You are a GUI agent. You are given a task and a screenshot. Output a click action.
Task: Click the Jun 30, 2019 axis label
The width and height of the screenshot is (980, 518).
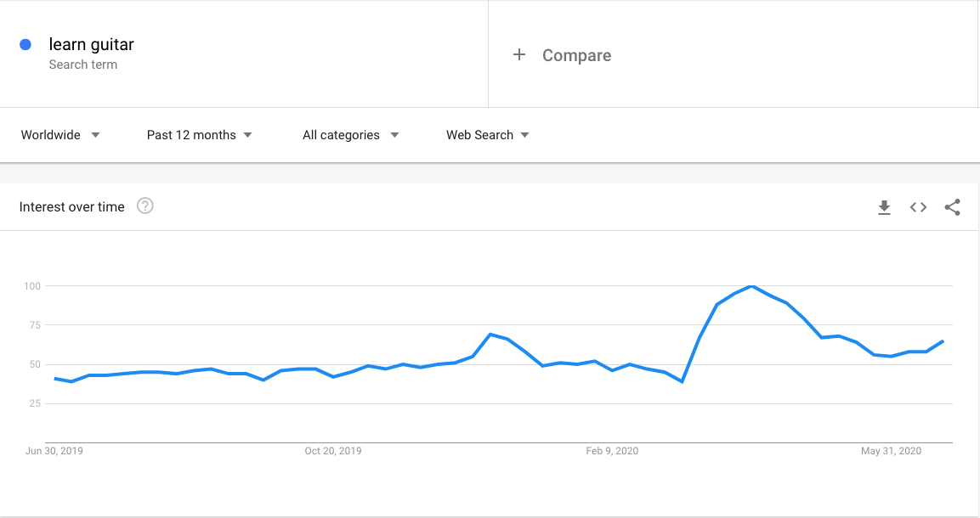coord(54,451)
